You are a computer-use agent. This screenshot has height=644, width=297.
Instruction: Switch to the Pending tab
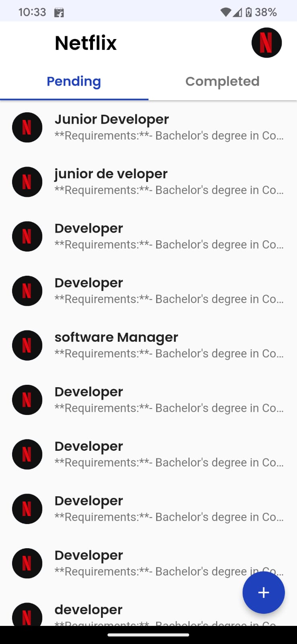(x=74, y=81)
